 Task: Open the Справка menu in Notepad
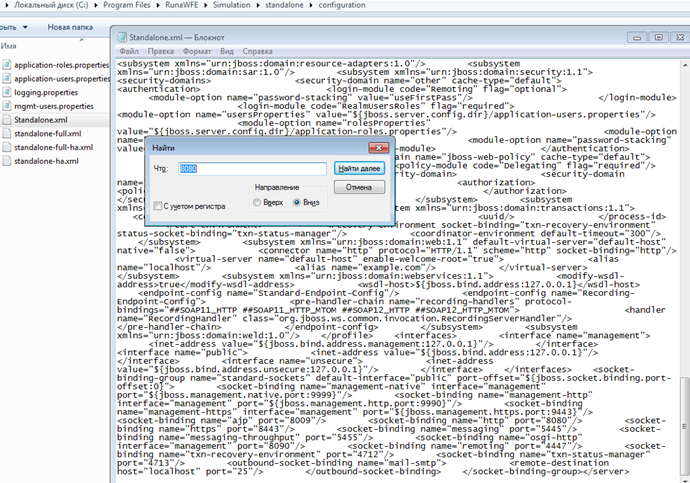257,51
